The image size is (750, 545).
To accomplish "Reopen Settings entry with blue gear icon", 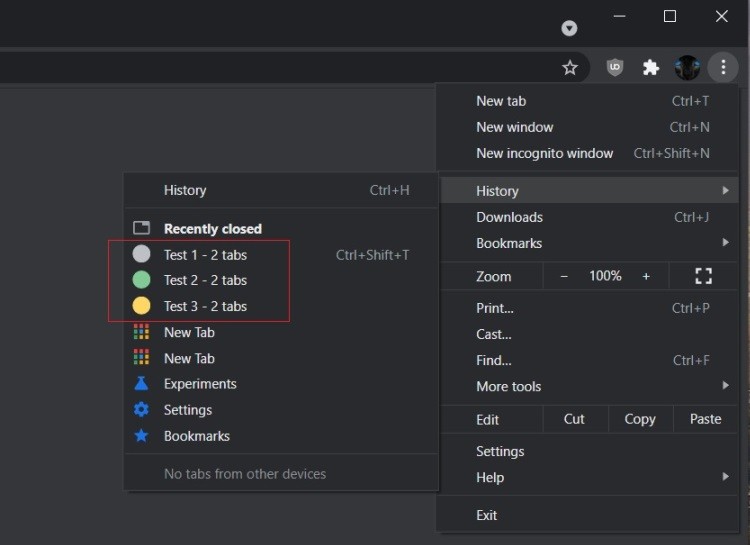I will click(188, 410).
